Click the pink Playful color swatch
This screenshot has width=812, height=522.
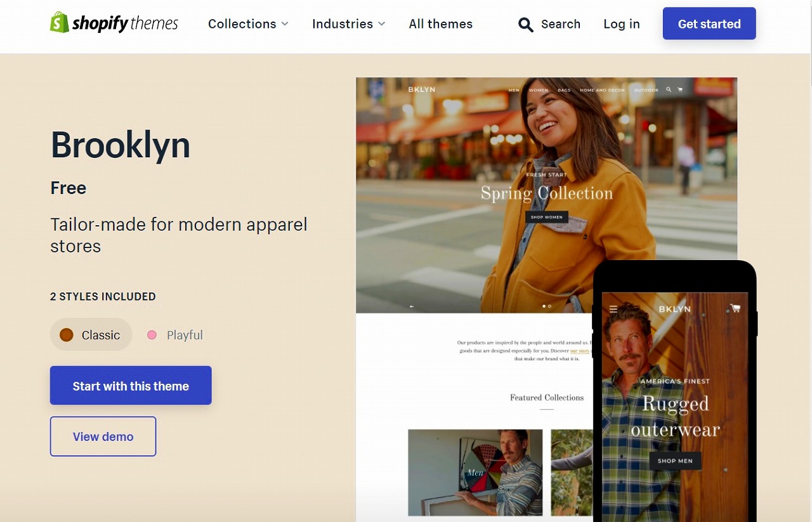click(x=152, y=335)
